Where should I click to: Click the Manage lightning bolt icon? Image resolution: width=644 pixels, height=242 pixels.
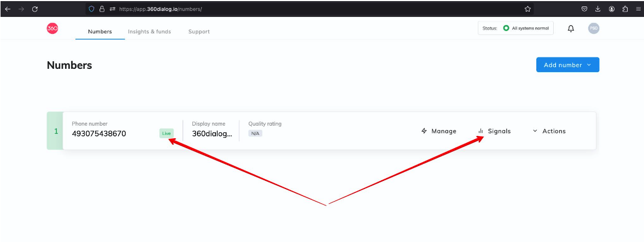tap(424, 131)
